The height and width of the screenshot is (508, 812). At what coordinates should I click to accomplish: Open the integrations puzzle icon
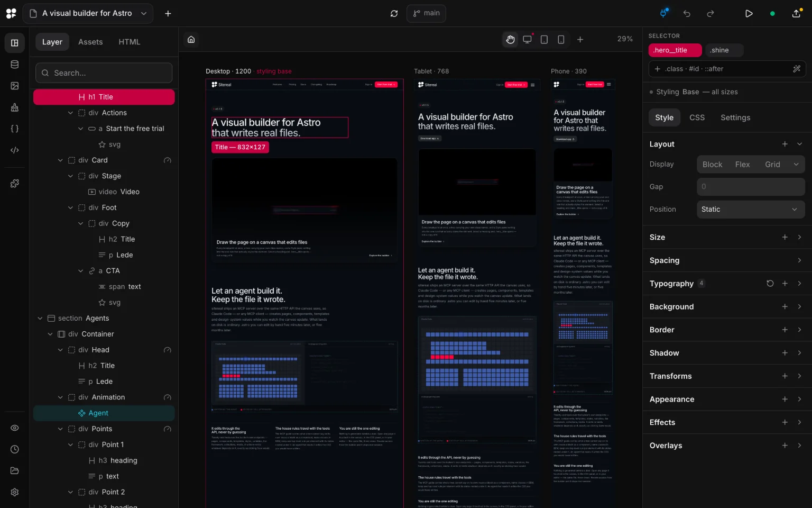pos(15,184)
